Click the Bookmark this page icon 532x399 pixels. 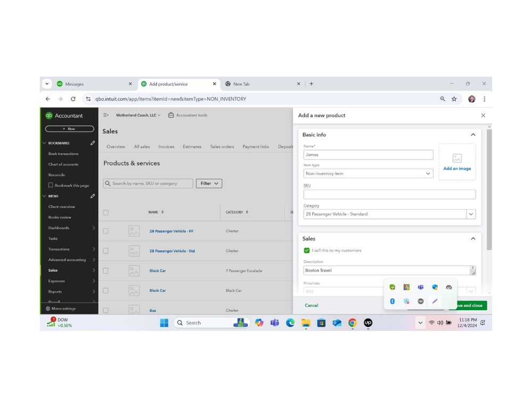[51, 185]
